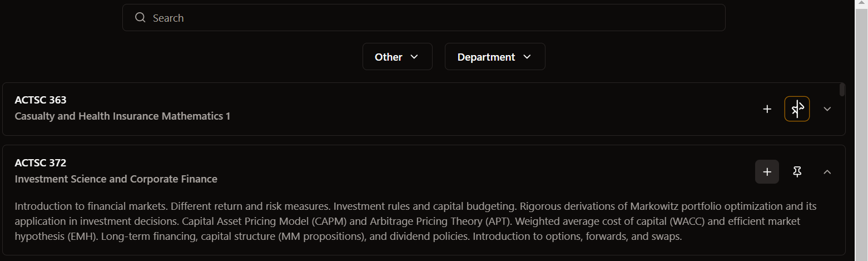Click the ACTSC 363 course code
This screenshot has height=261, width=868.
click(41, 100)
